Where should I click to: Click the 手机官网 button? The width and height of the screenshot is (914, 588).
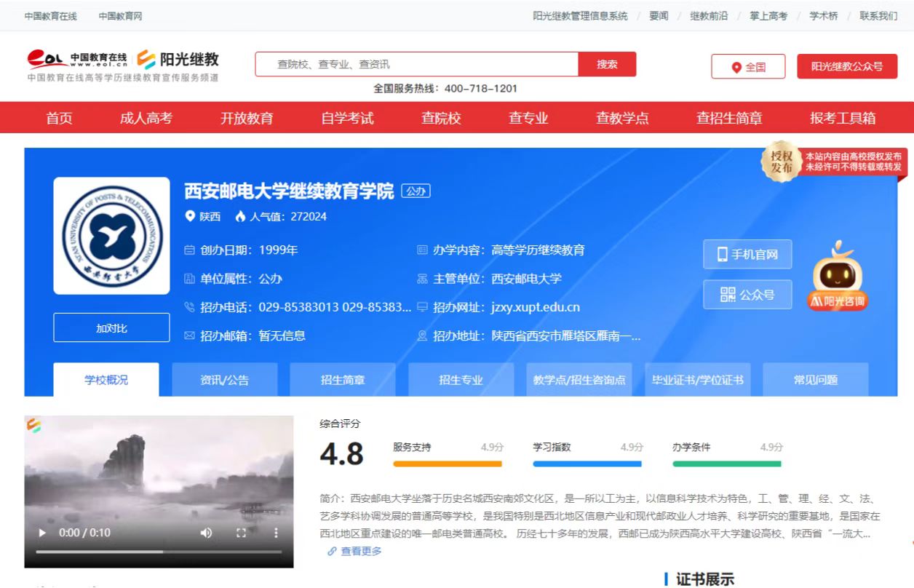(747, 255)
